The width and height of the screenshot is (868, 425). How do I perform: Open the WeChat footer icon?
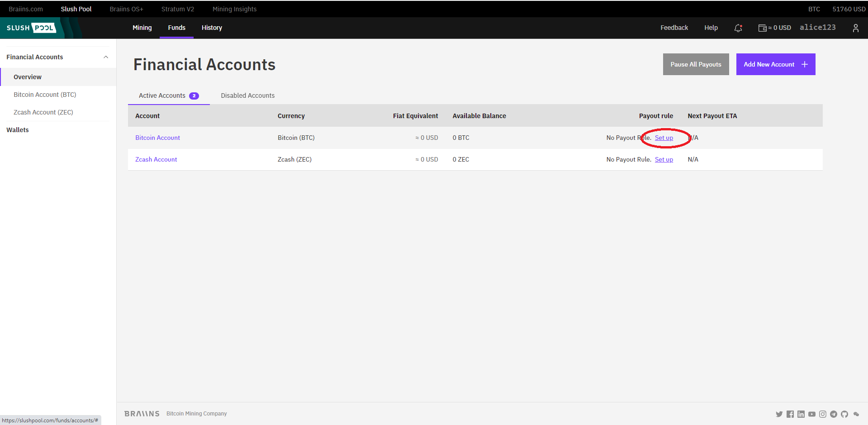(856, 414)
